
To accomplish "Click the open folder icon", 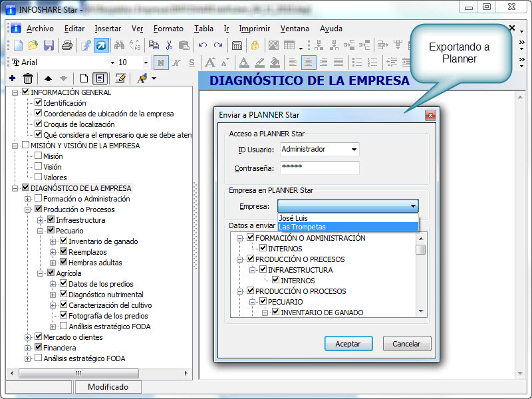I will (x=33, y=45).
